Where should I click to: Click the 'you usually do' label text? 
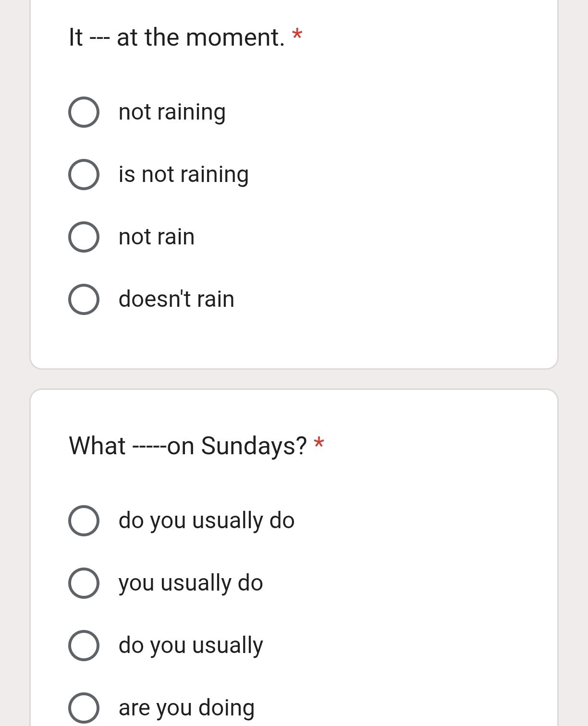click(191, 583)
